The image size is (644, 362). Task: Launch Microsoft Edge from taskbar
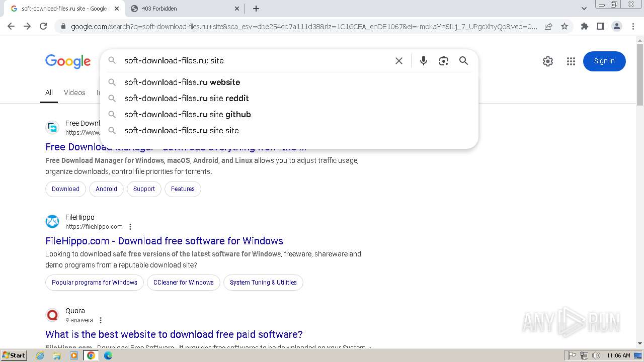[108, 355]
